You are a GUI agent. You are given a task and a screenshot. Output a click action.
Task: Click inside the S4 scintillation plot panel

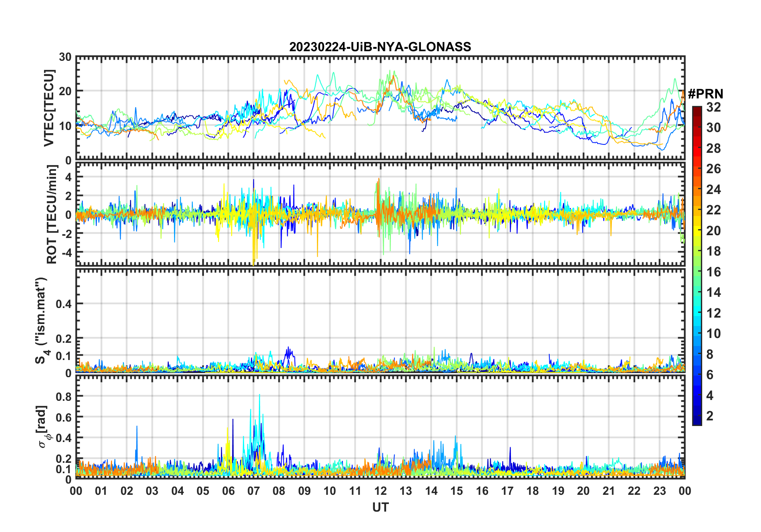point(380,321)
